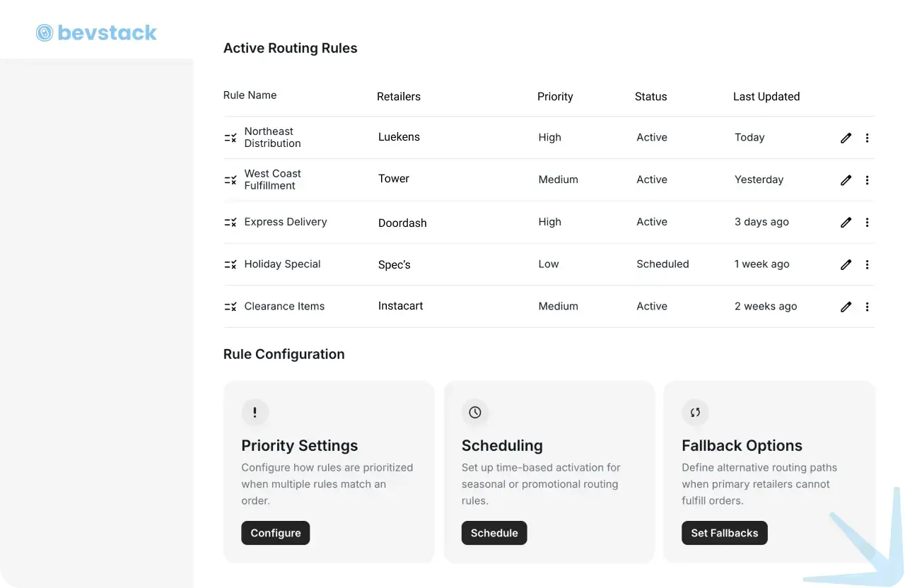
Task: Select the West Coast Fulfillment rule name
Action: click(273, 180)
